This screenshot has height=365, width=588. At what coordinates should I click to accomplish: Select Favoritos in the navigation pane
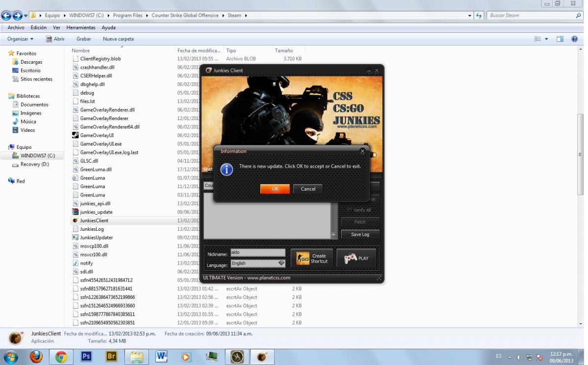point(26,53)
